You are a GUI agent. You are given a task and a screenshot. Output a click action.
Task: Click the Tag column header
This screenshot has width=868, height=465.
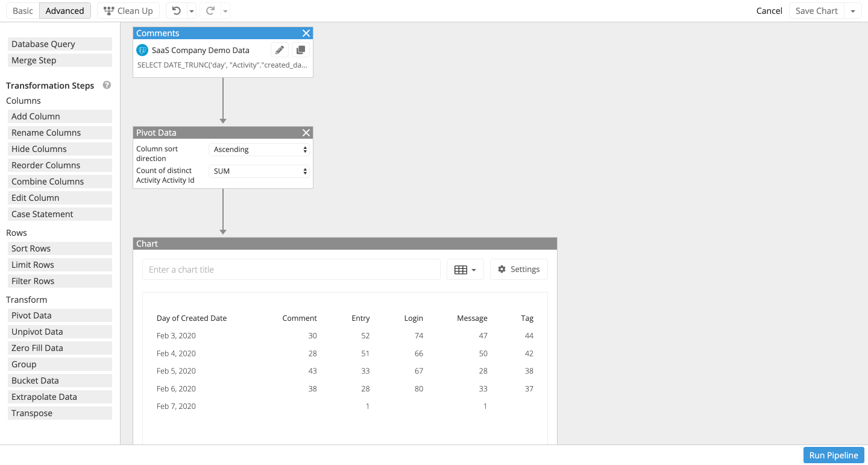(x=527, y=318)
